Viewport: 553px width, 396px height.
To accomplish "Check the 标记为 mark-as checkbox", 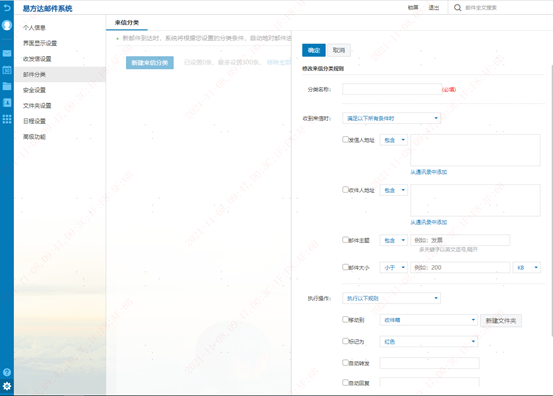I will coord(345,341).
